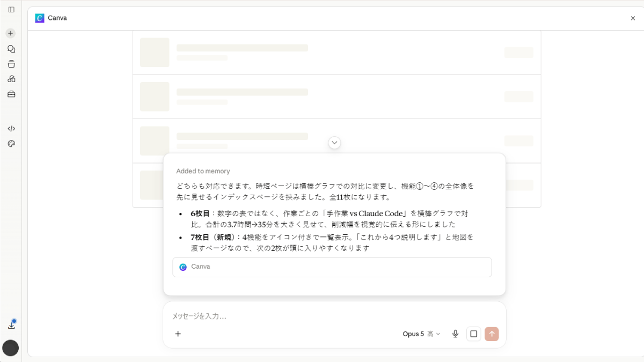
Task: Open the palette icon in sidebar
Action: click(11, 144)
